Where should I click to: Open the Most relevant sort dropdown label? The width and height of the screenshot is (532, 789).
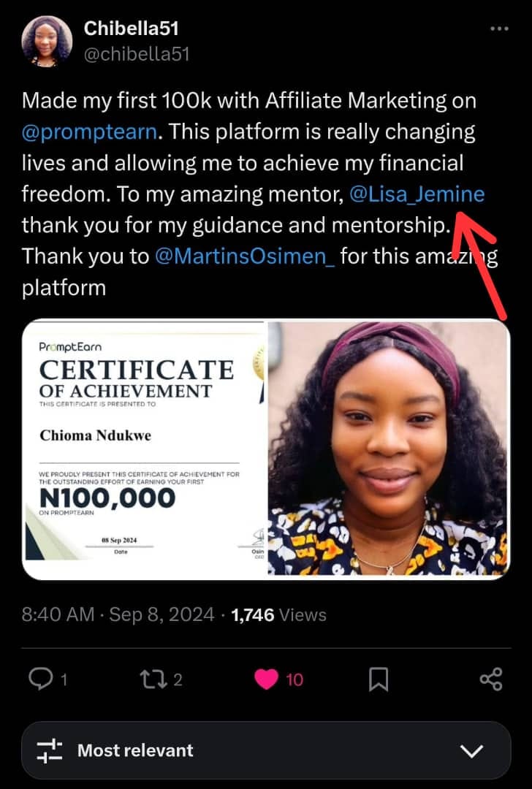point(135,750)
